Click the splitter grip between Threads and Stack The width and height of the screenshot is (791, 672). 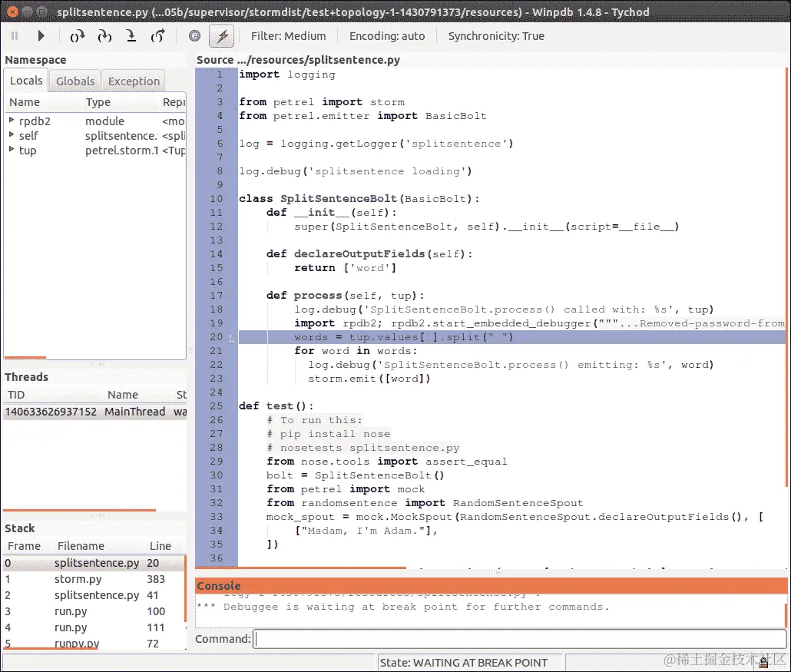[x=98, y=515]
